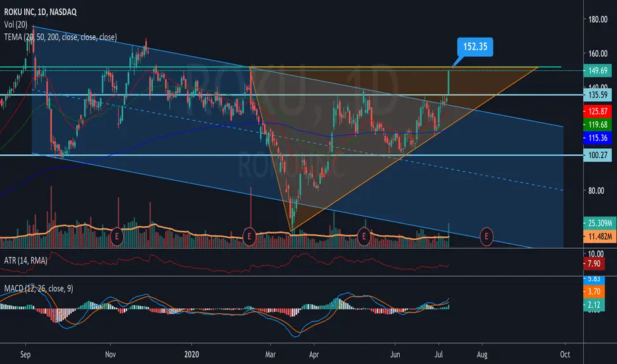Select the ROKU INC, 1D, NASDAQ title

[40, 12]
